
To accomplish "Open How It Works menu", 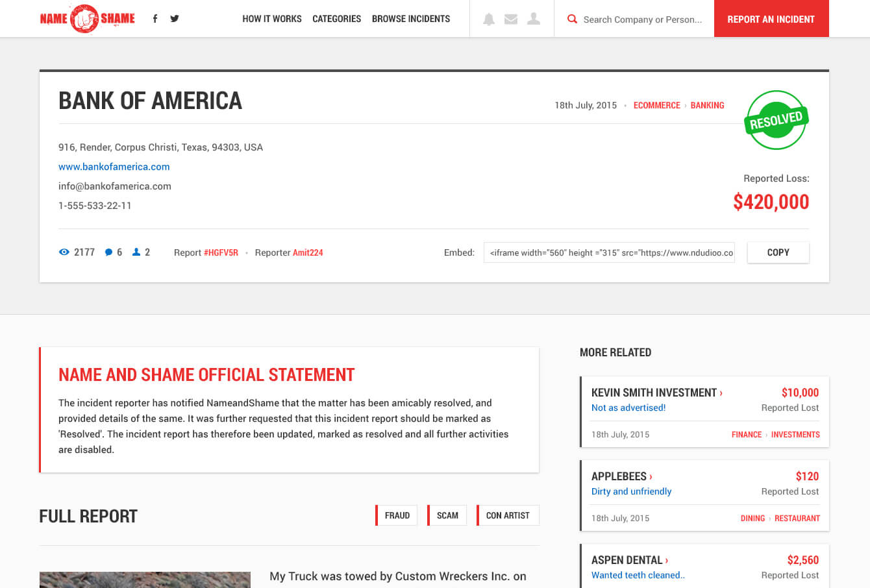I will coord(272,19).
